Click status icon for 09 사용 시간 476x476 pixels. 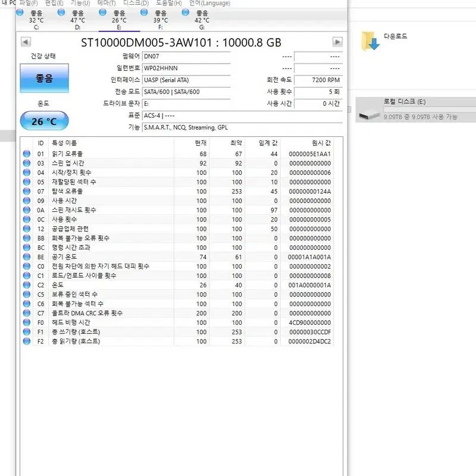point(27,201)
